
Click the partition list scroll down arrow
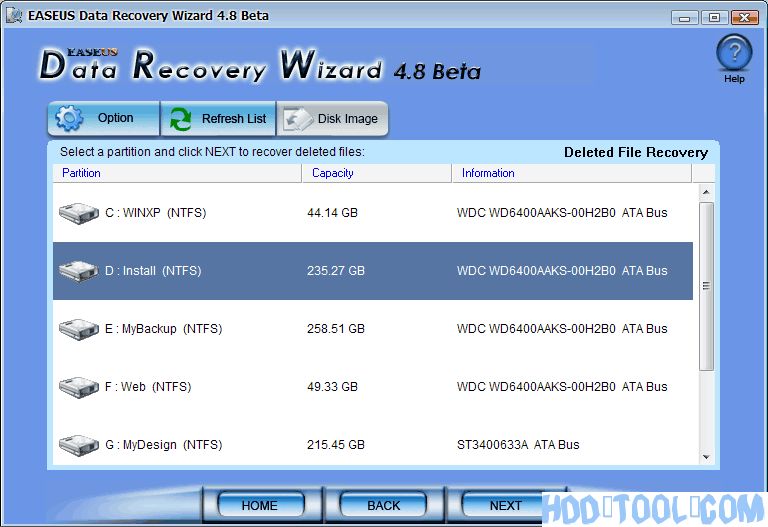[706, 457]
